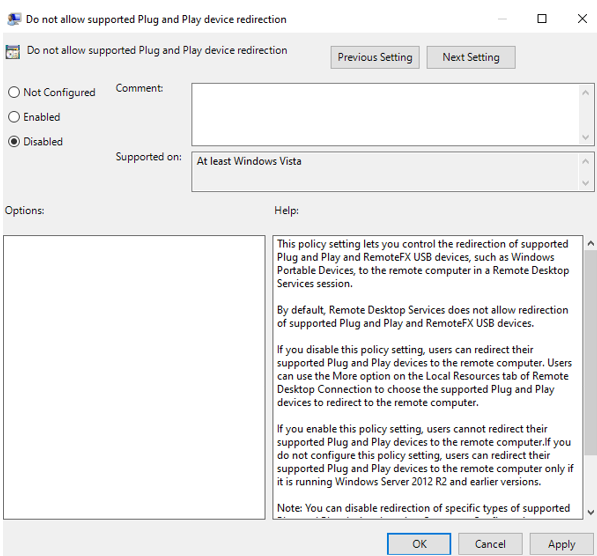Click Supported on box scroll up arrow
This screenshot has width=597, height=556.
[x=586, y=161]
